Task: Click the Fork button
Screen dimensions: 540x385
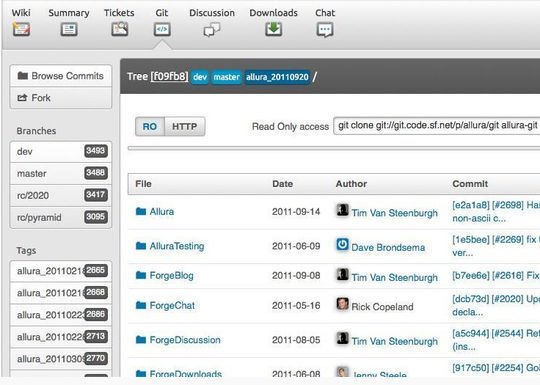Action: [x=61, y=98]
